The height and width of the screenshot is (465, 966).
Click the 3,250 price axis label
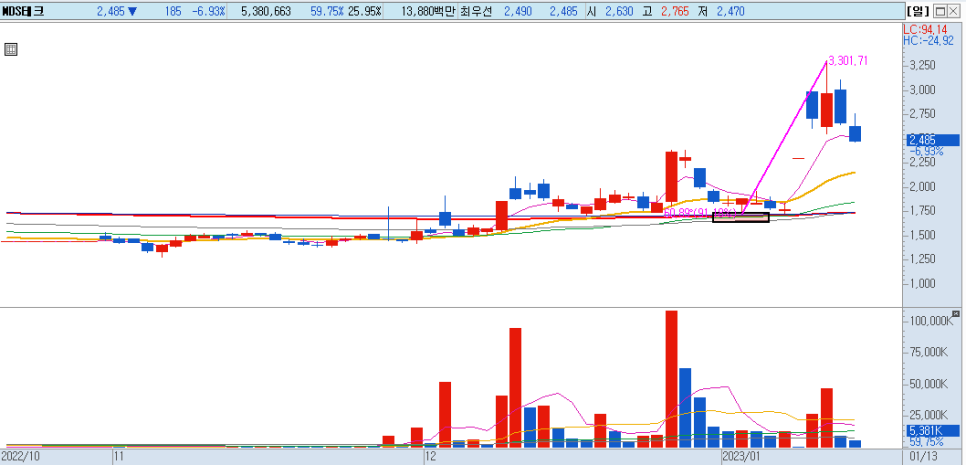(x=922, y=65)
